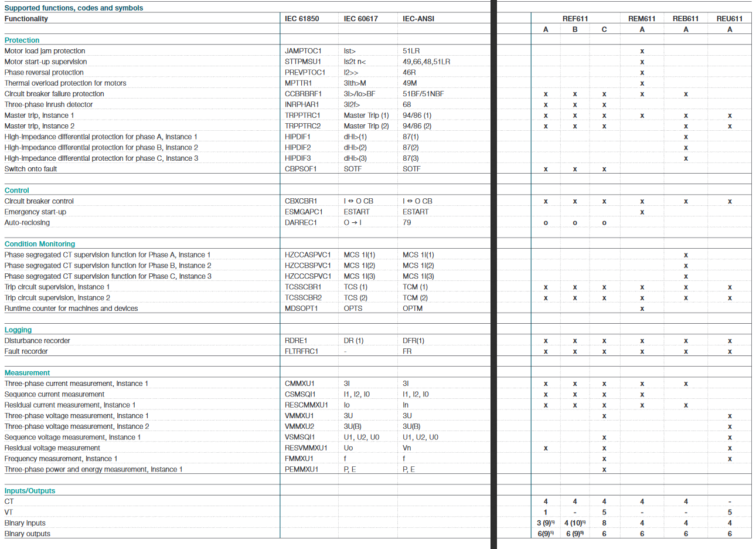Click ANSI code '94/86 (1)'

[417, 116]
